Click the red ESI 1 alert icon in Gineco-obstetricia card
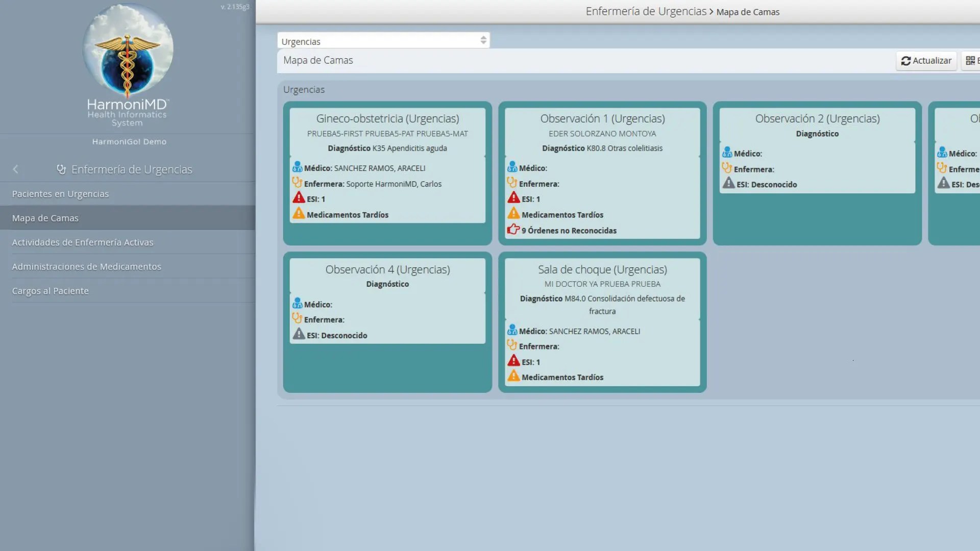Viewport: 980px width, 551px height. pyautogui.click(x=299, y=198)
